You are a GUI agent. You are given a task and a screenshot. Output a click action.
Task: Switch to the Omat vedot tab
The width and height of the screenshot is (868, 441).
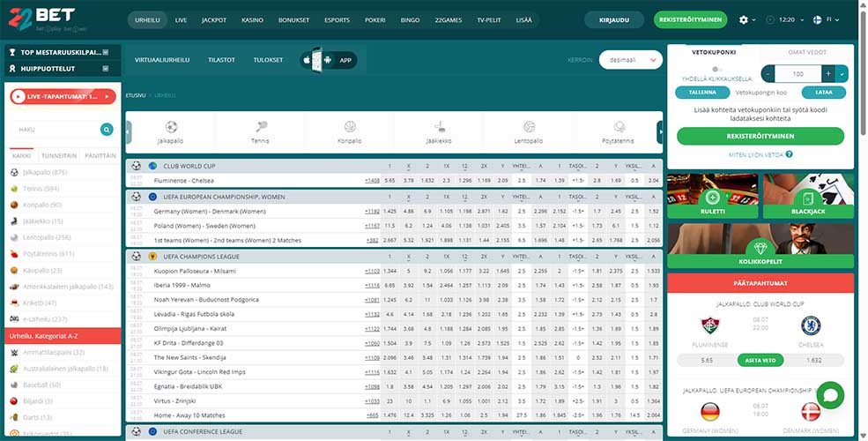(807, 52)
